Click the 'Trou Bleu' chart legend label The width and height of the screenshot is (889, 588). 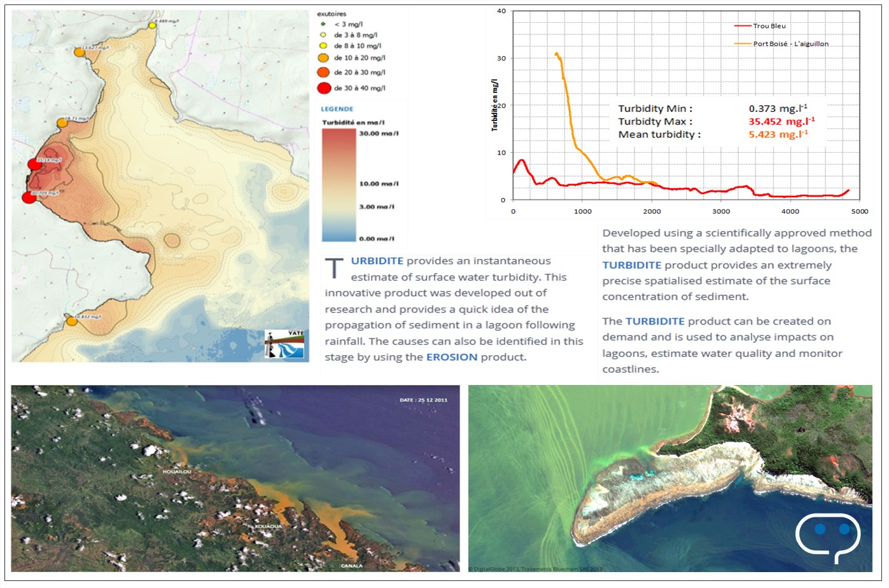click(769, 26)
